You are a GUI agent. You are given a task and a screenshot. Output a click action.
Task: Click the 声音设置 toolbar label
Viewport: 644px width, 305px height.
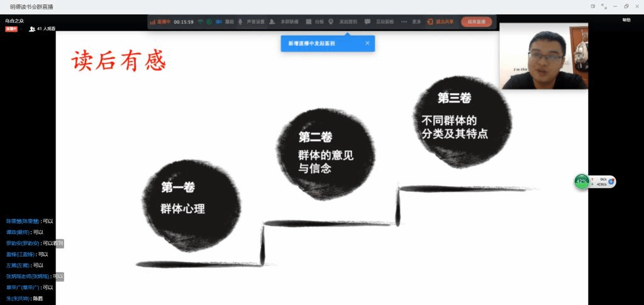(253, 21)
